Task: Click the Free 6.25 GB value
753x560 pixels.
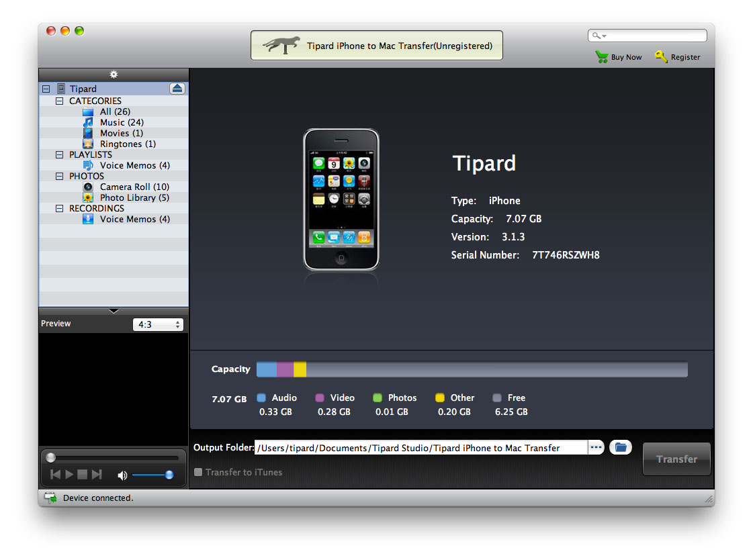Action: click(511, 412)
